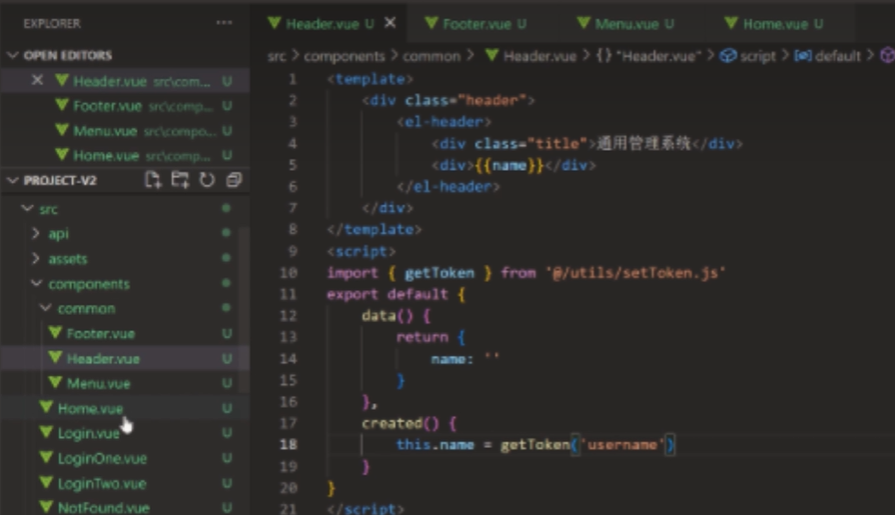Click line number 18 in gutter
895x515 pixels.
point(289,444)
